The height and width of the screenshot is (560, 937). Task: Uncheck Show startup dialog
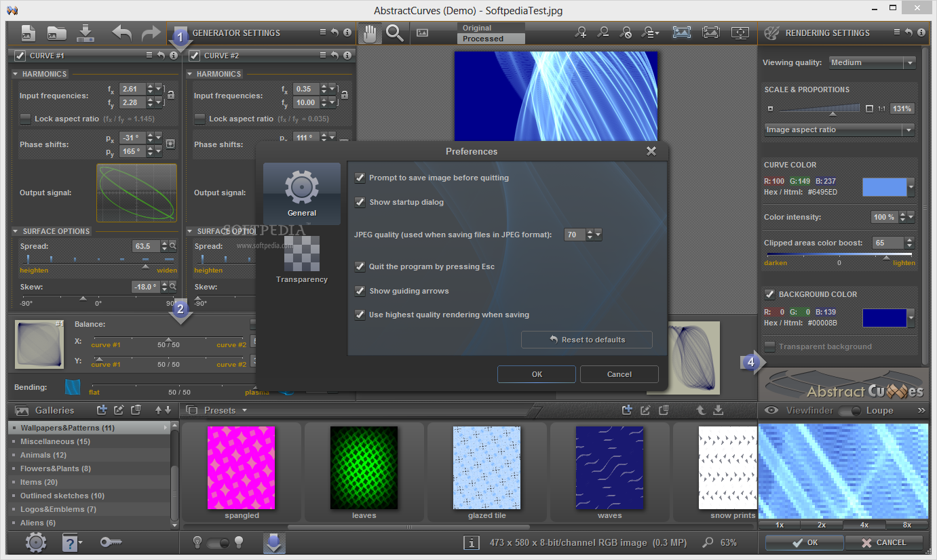[360, 202]
